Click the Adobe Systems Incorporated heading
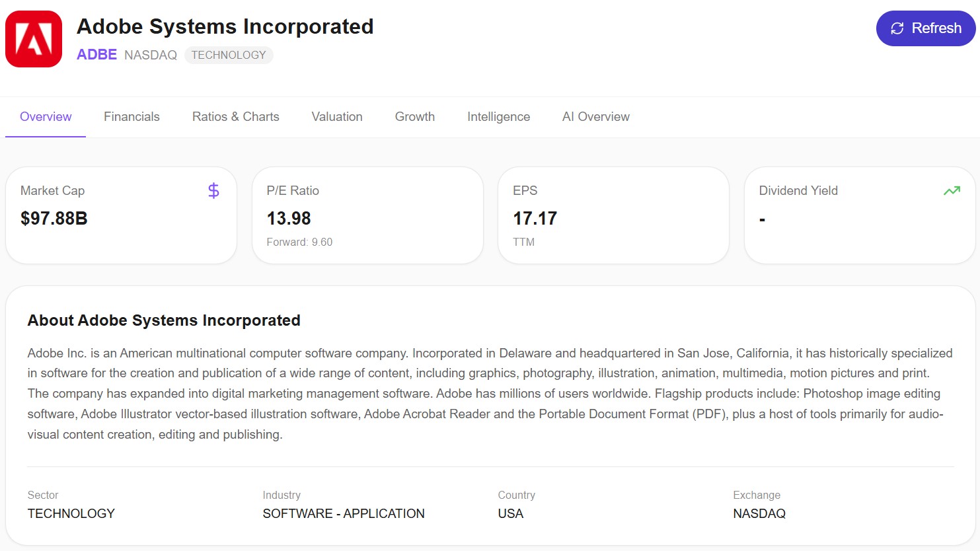 pyautogui.click(x=225, y=26)
